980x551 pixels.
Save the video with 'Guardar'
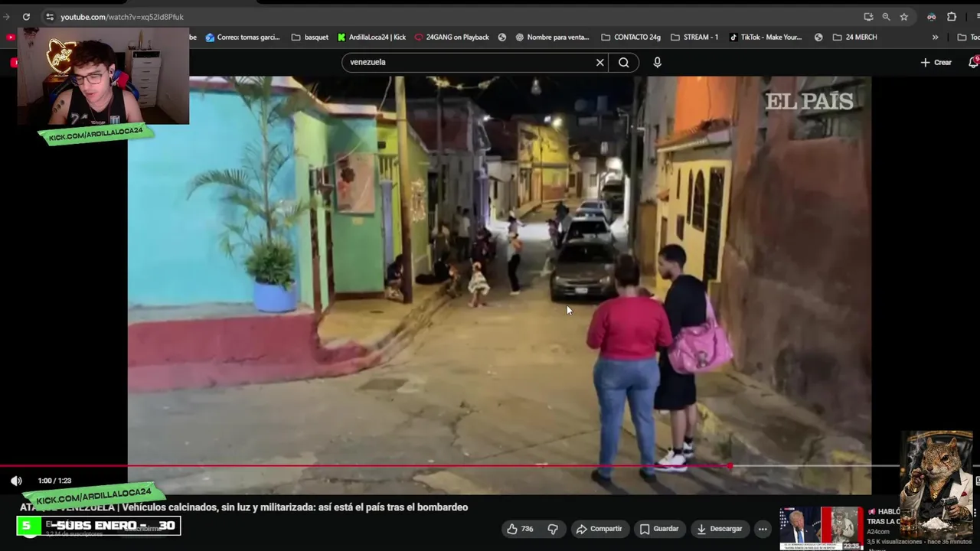[x=659, y=529]
